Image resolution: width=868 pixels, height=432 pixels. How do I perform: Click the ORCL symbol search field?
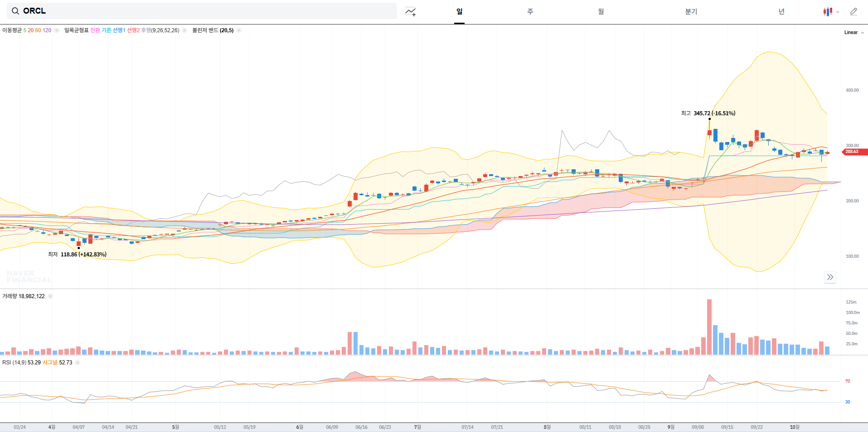pyautogui.click(x=202, y=11)
